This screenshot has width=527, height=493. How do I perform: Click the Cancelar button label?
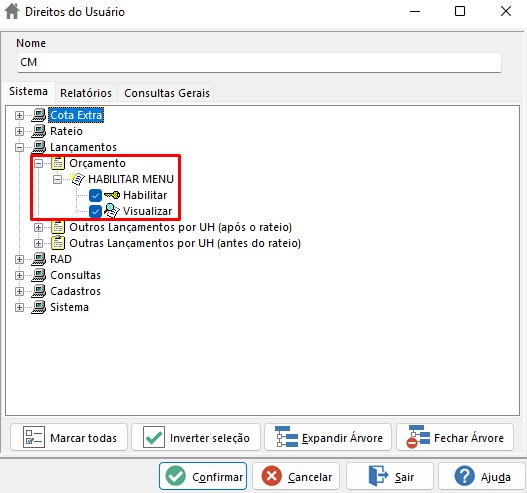310,477
